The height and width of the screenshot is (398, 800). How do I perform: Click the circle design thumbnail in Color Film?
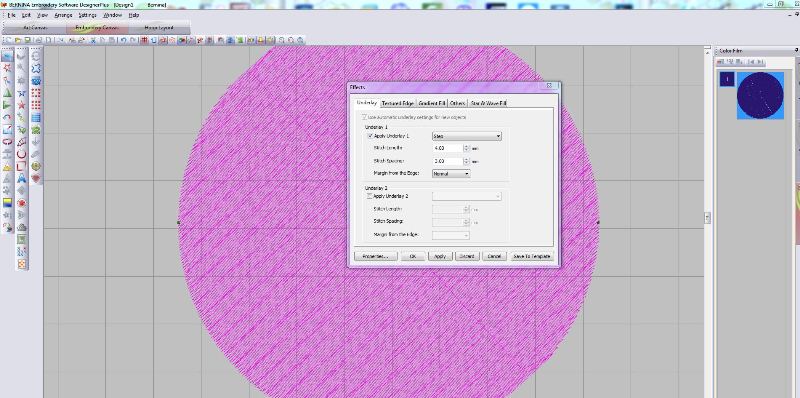[x=760, y=95]
